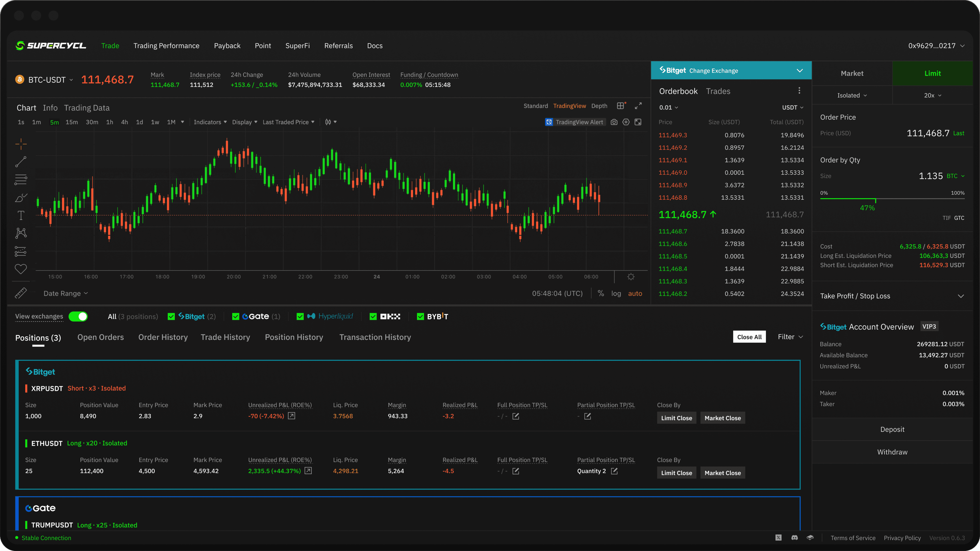Select the ruler measure tool
Image resolution: width=980 pixels, height=551 pixels.
[21, 293]
